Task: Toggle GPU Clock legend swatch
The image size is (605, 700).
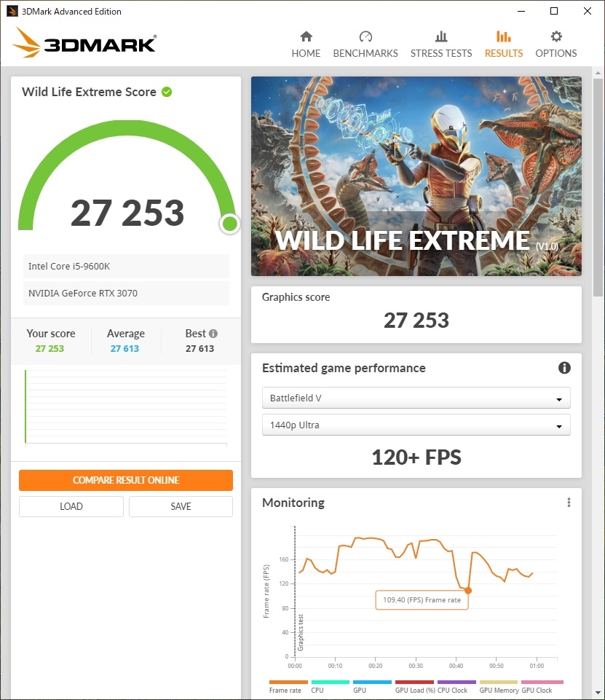Action: point(542,682)
